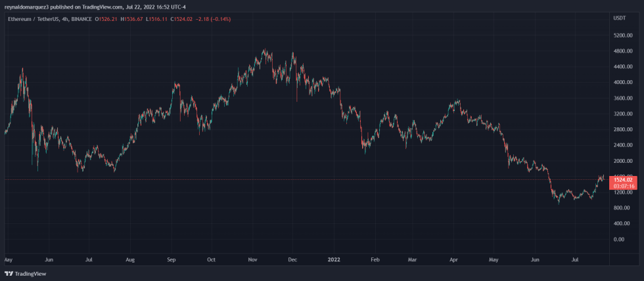
Task: Click the 4800.00 level on price scale
Action: coord(622,51)
